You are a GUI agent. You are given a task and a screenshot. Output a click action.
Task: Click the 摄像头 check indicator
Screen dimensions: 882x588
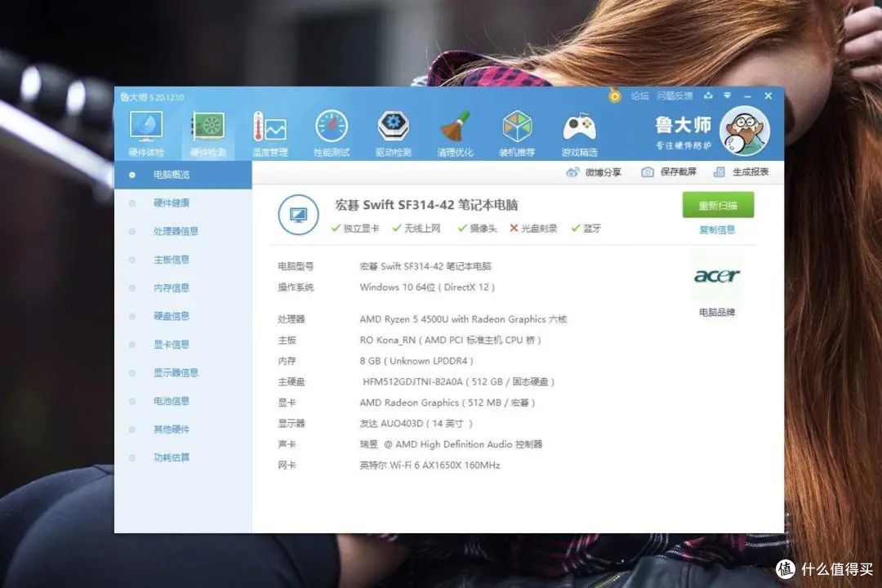tap(478, 229)
